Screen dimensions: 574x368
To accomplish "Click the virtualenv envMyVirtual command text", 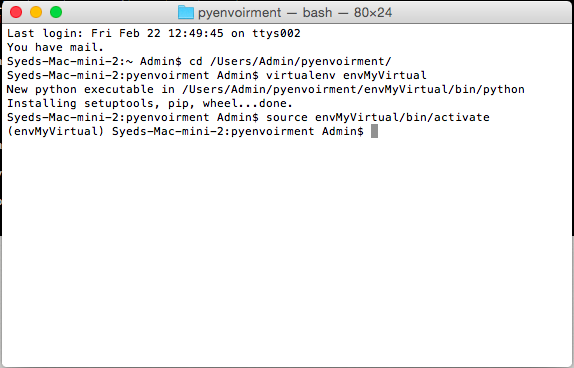I will pyautogui.click(x=346, y=75).
